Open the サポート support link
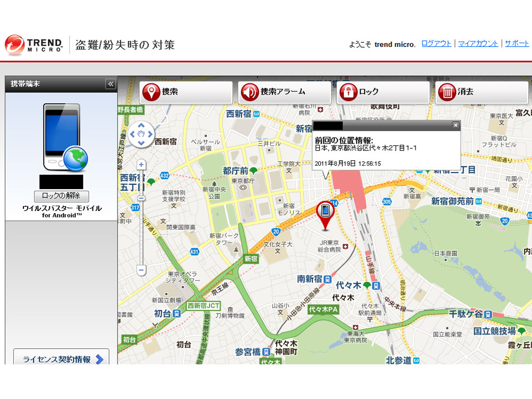This screenshot has height=399, width=532. (x=517, y=43)
